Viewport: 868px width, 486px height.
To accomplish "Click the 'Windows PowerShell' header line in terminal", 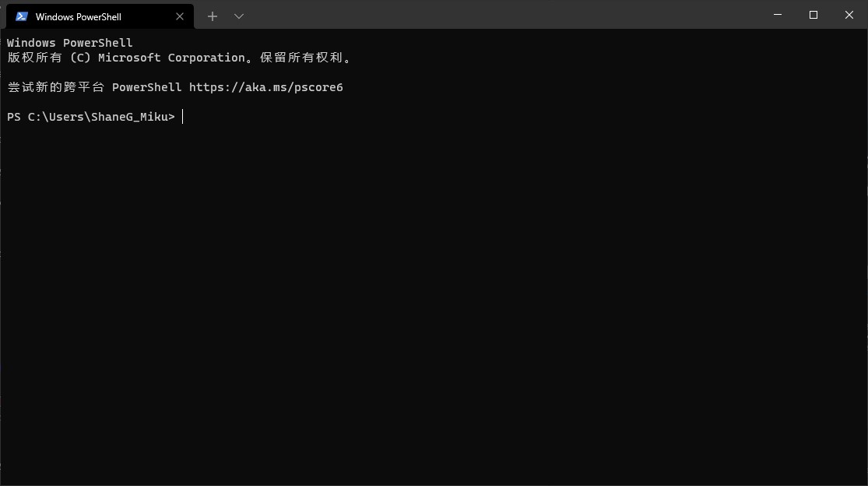I will click(70, 43).
